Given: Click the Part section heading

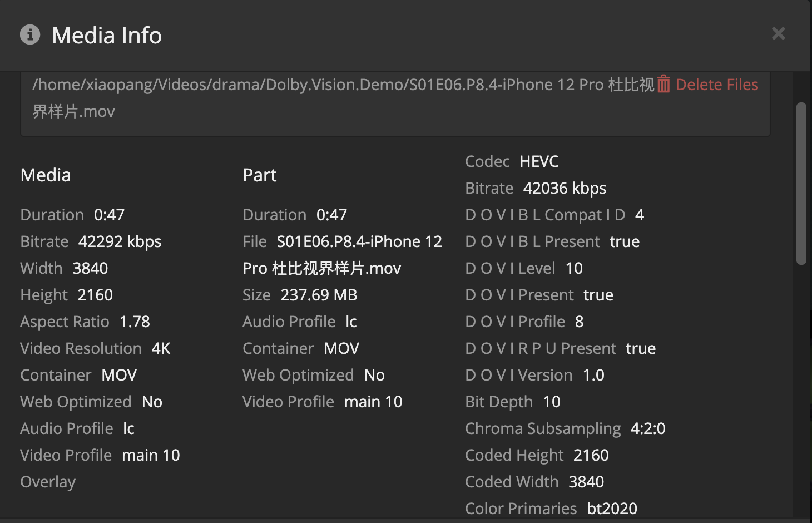Looking at the screenshot, I should point(260,175).
